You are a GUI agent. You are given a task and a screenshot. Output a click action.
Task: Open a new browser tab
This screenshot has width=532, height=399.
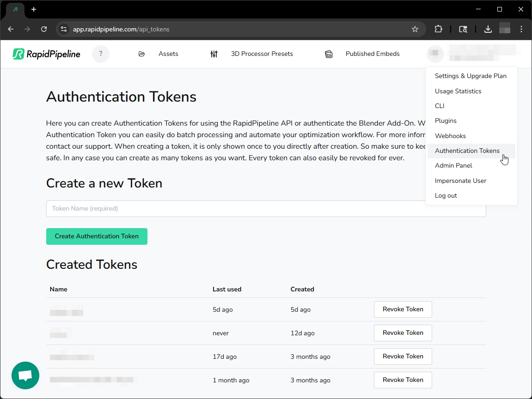(34, 9)
